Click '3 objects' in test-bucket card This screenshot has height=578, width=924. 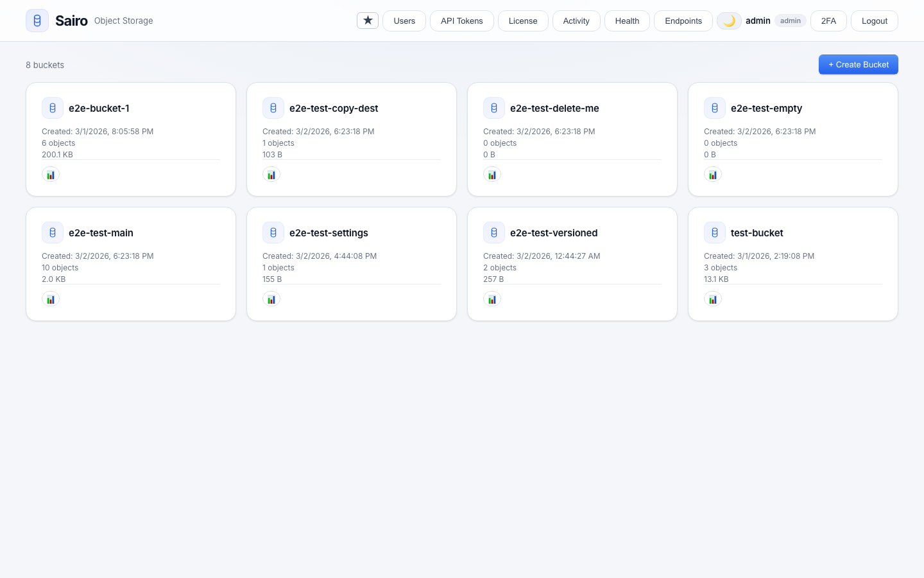click(x=721, y=268)
